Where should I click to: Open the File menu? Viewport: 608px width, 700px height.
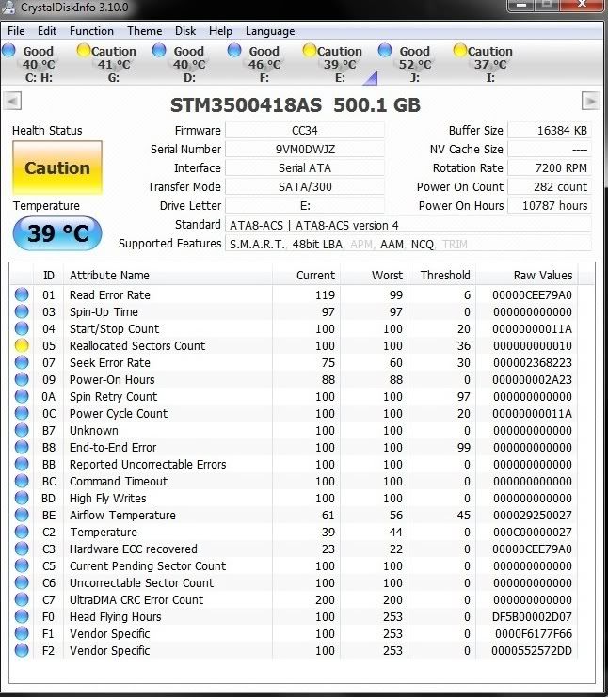click(16, 31)
